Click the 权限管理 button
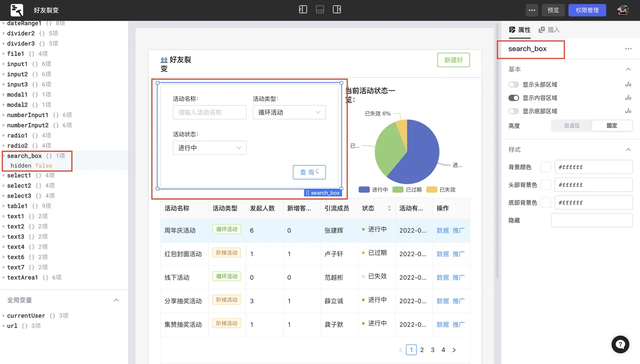Image resolution: width=640 pixels, height=364 pixels. click(587, 10)
